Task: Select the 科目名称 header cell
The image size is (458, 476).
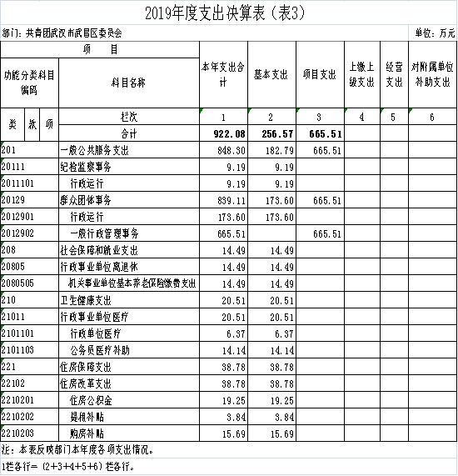Action: click(129, 83)
